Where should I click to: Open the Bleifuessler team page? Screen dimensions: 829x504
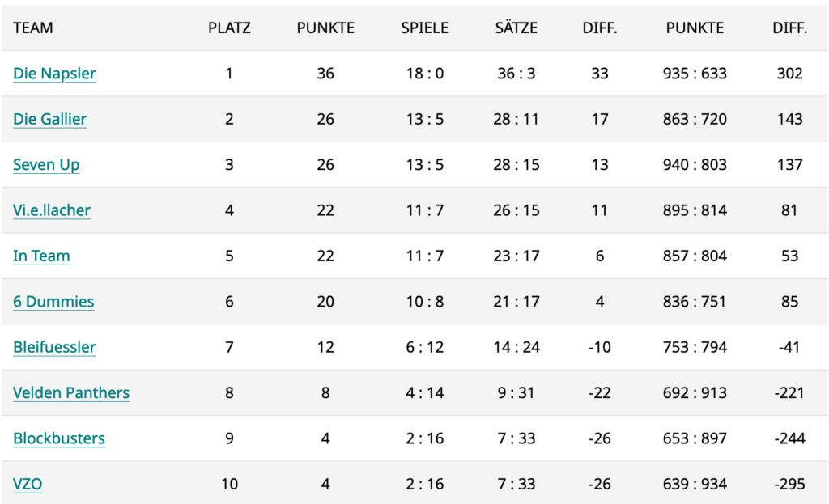(x=54, y=347)
